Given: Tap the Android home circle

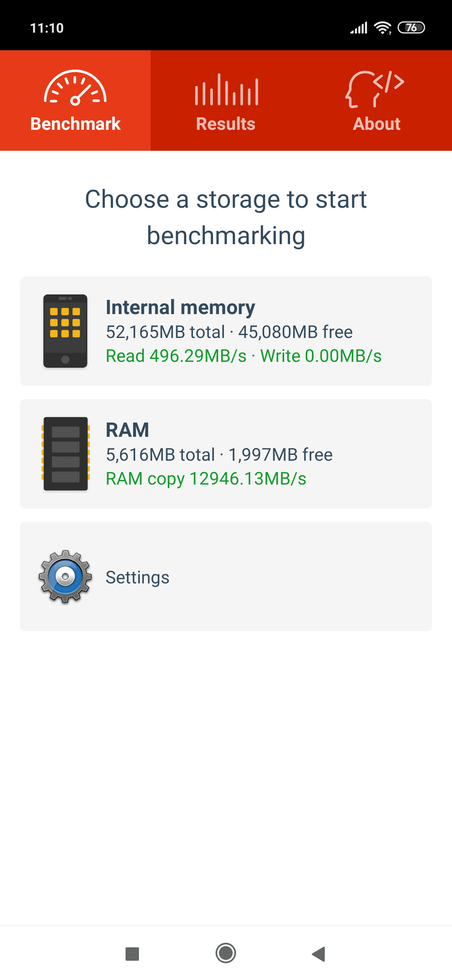Looking at the screenshot, I should pyautogui.click(x=226, y=954).
